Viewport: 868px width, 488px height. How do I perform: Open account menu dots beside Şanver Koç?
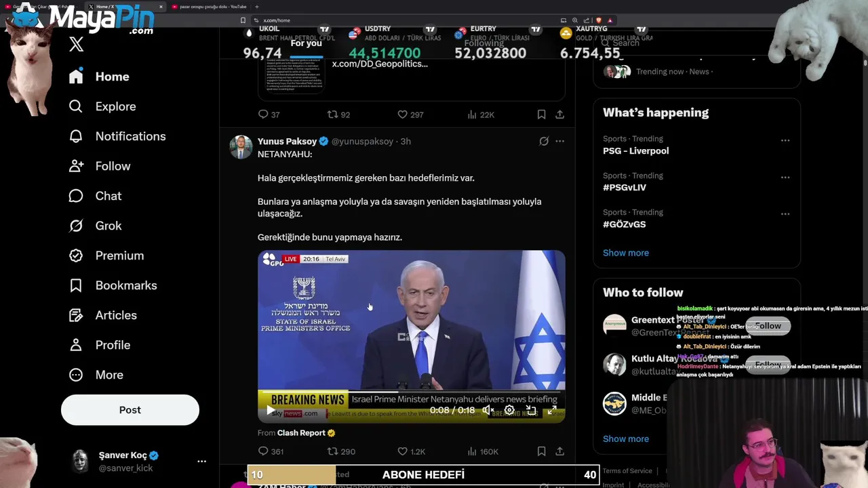click(x=201, y=462)
